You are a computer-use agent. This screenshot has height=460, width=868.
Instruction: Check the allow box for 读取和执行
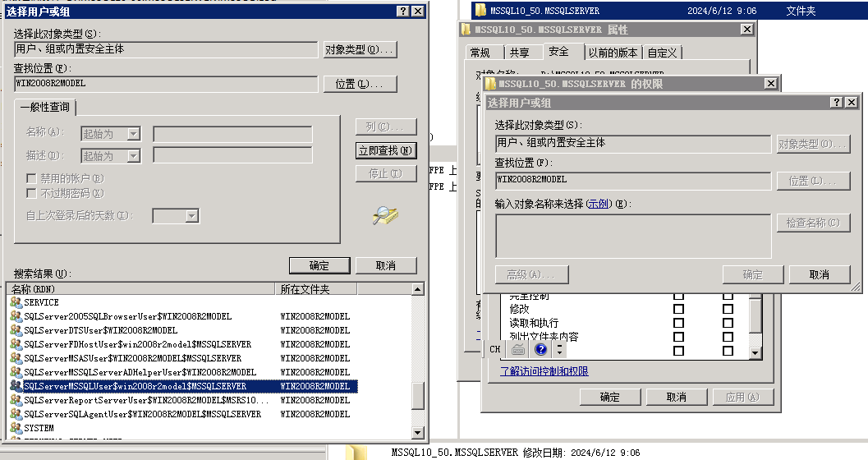(678, 323)
